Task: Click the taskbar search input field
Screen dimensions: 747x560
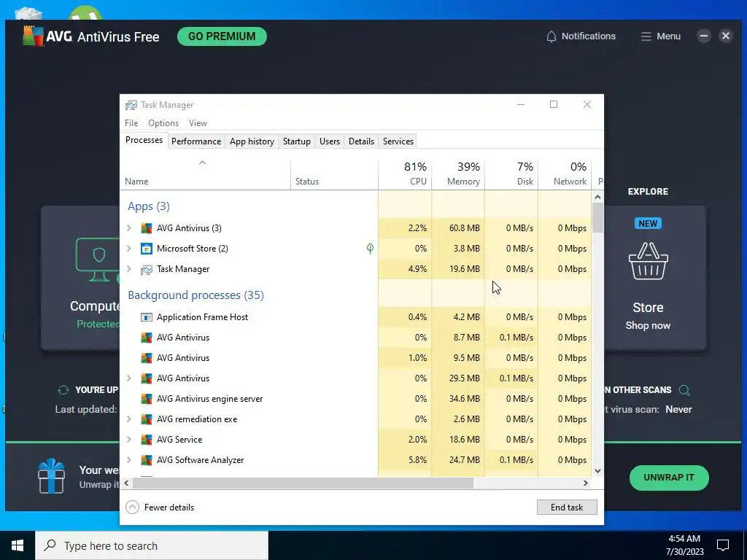Action: coord(152,545)
